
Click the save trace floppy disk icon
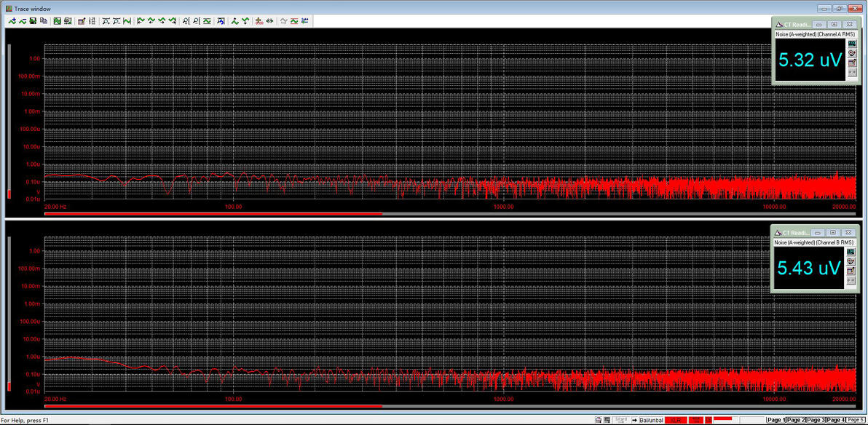tap(33, 21)
